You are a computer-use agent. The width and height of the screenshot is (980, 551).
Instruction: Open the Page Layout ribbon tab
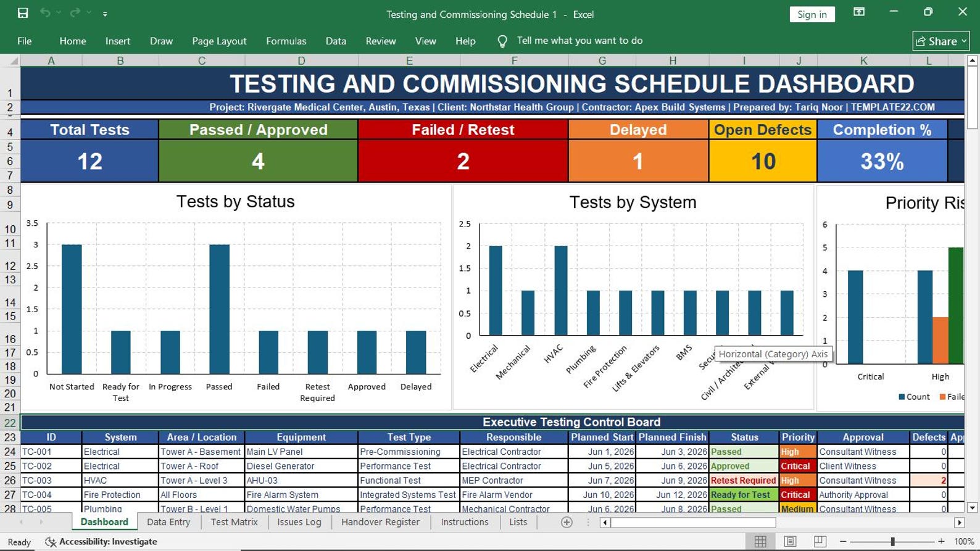coord(219,41)
